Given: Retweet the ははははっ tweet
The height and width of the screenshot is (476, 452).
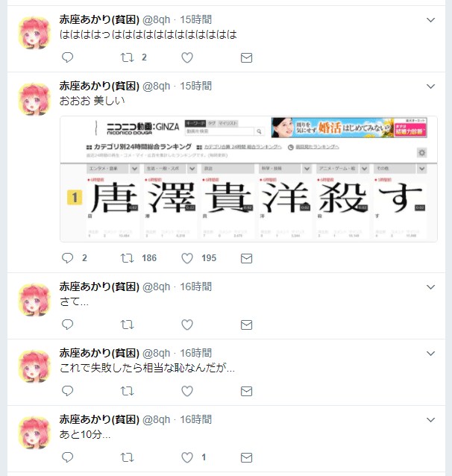Looking at the screenshot, I should click(x=128, y=57).
